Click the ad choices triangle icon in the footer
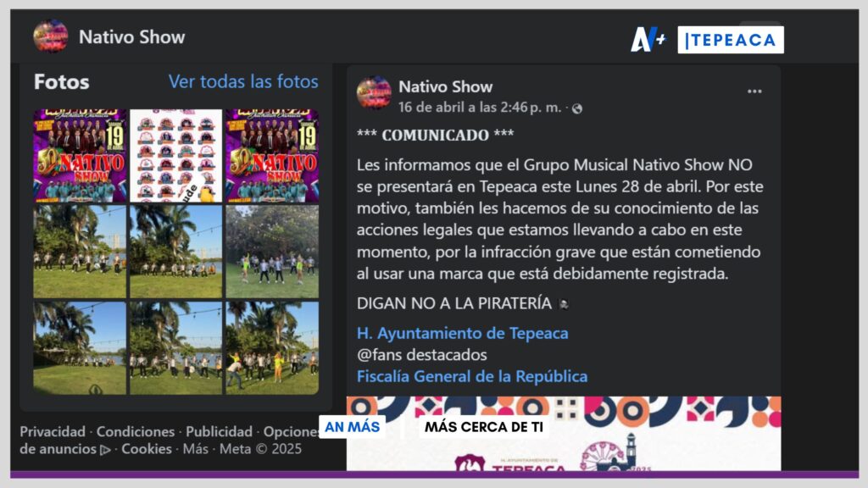 click(x=105, y=450)
